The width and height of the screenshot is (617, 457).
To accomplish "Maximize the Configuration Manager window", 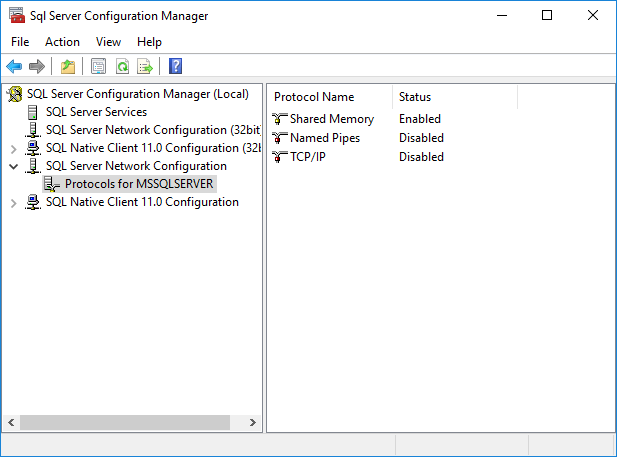I will coord(547,15).
